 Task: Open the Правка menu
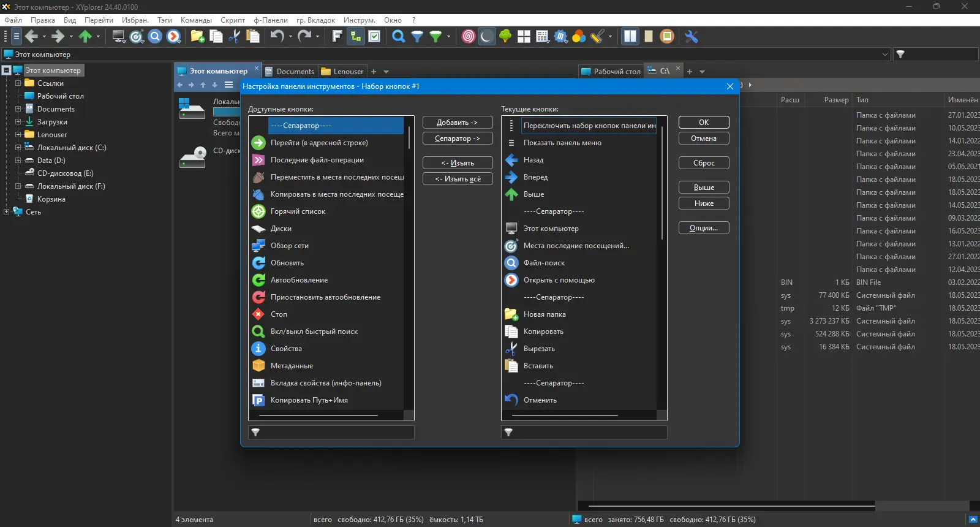click(43, 20)
